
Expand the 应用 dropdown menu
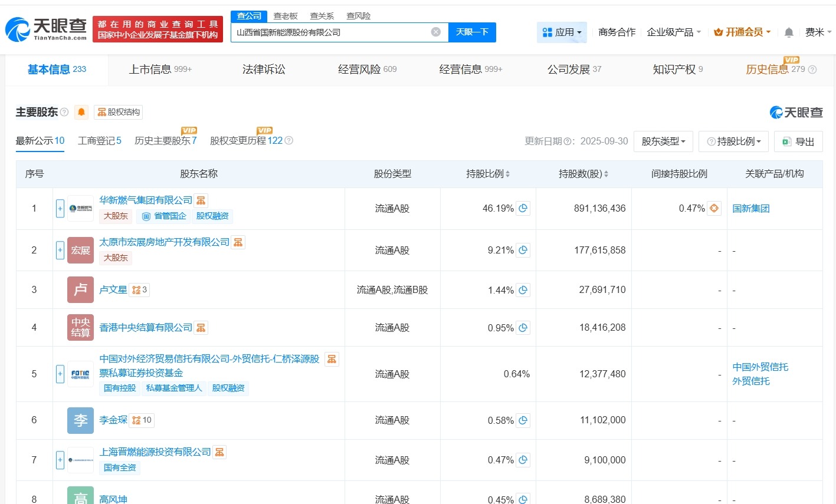[x=561, y=32]
